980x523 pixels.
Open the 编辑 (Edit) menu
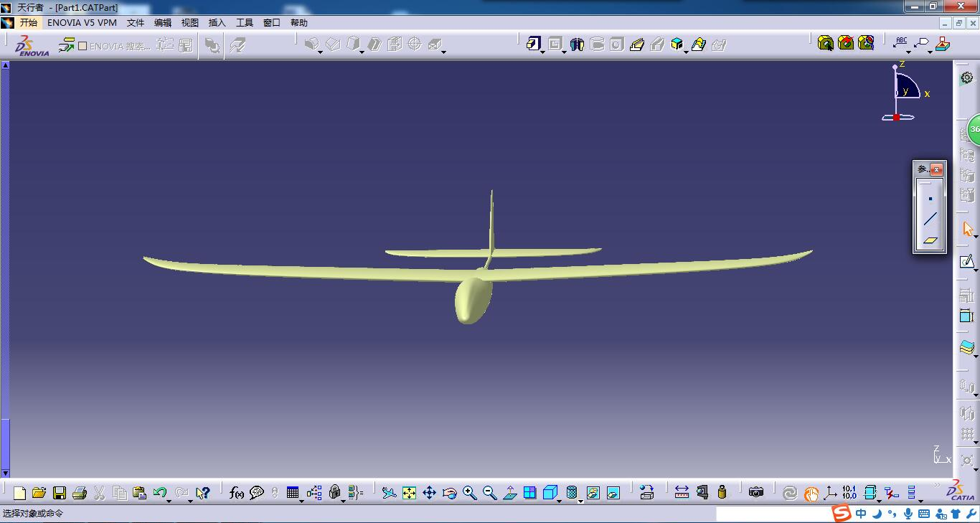pyautogui.click(x=163, y=23)
